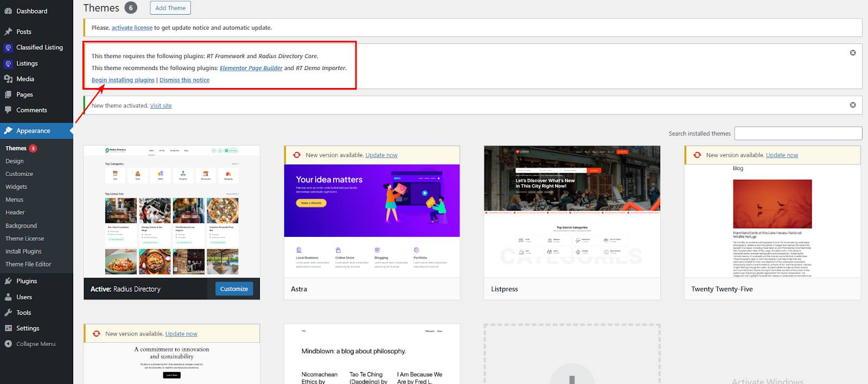Click the Pages sidebar icon
Screen dimensions: 868x384
pyautogui.click(x=8, y=95)
